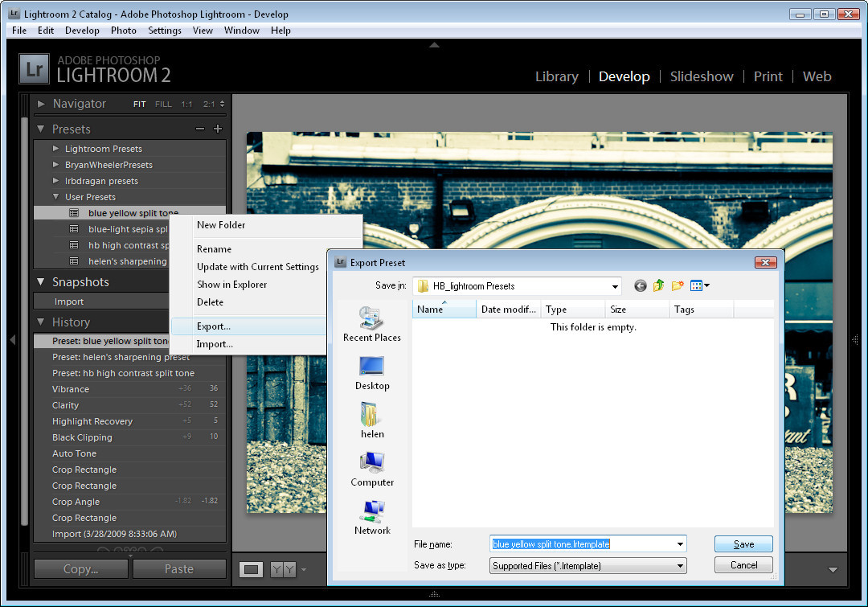
Task: Click Cancel button in Export Preset dialog
Action: 743,565
